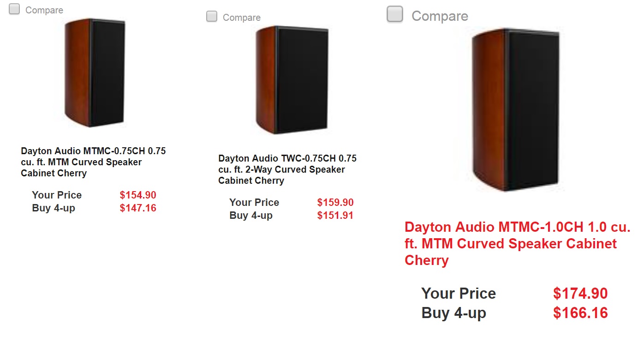Open the red MTMC-1.0CH product title link
Image resolution: width=644 pixels, height=349 pixels.
pos(518,244)
